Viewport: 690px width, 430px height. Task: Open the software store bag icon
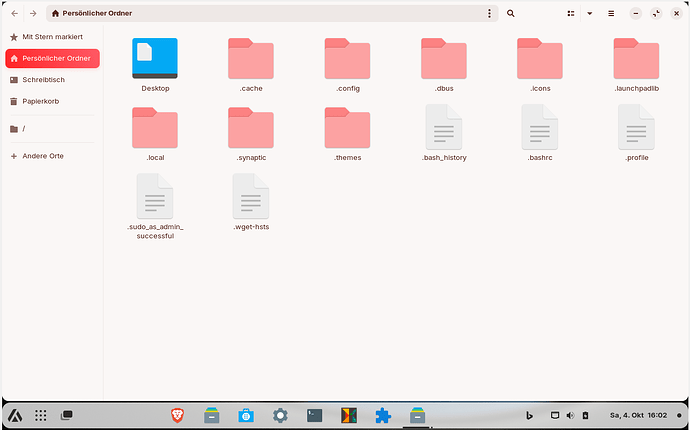point(246,415)
